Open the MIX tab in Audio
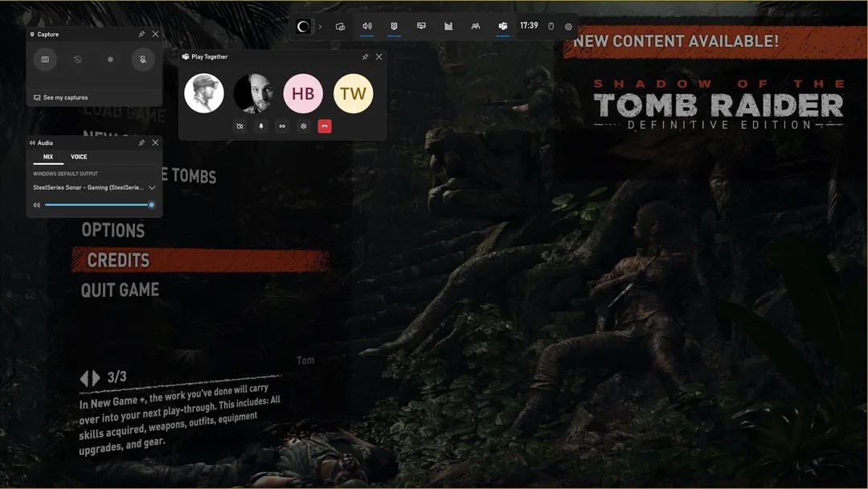This screenshot has height=489, width=868. pos(47,157)
